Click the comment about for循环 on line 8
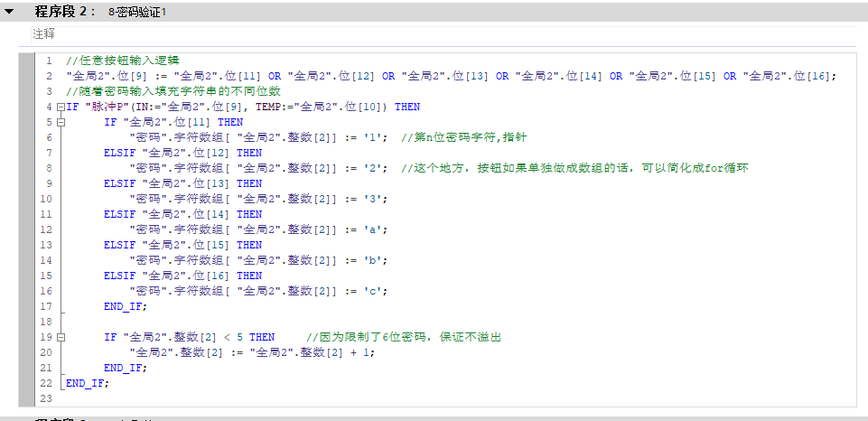The height and width of the screenshot is (421, 868). tap(576, 168)
